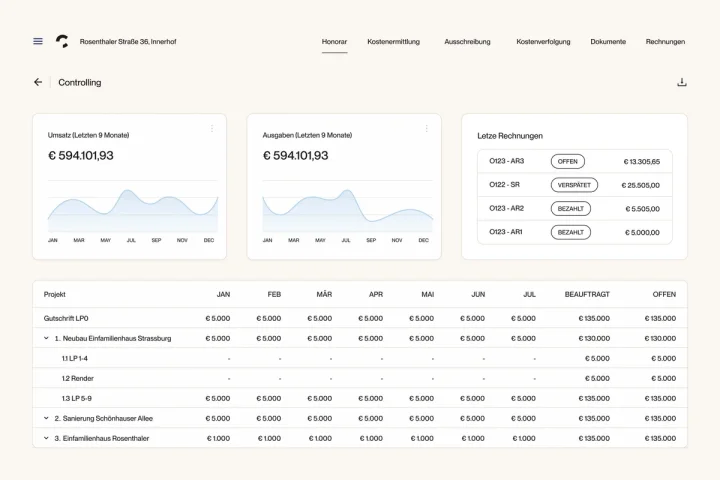Switch to the Rechnungen tab
The height and width of the screenshot is (480, 720).
[x=665, y=42]
